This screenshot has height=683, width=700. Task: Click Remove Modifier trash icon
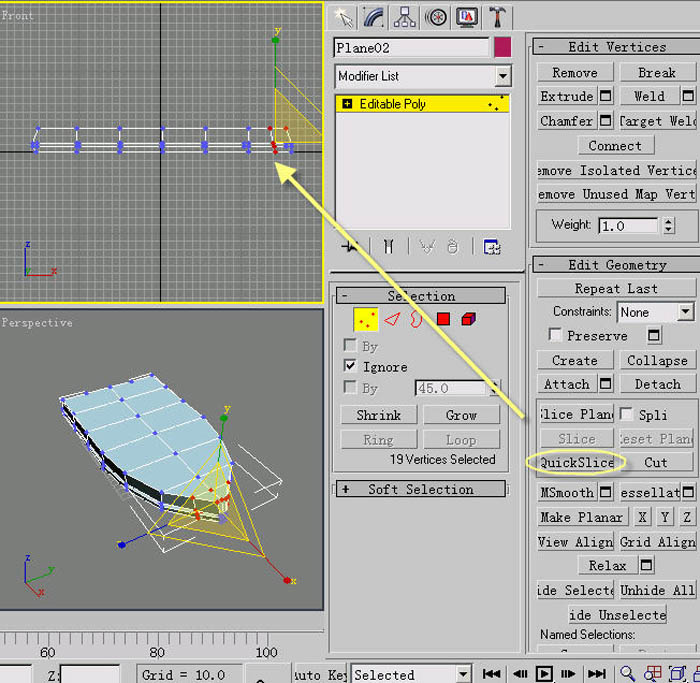coord(452,246)
